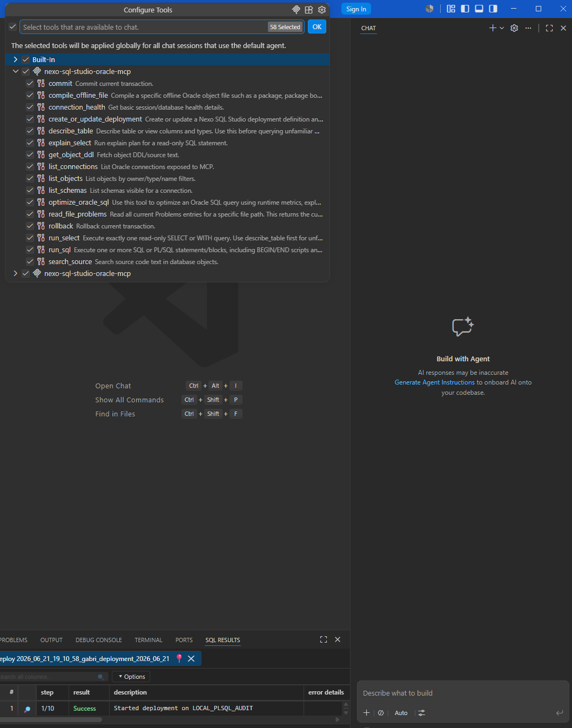Close the deploy results tab
The width and height of the screenshot is (572, 728).
coord(191,658)
